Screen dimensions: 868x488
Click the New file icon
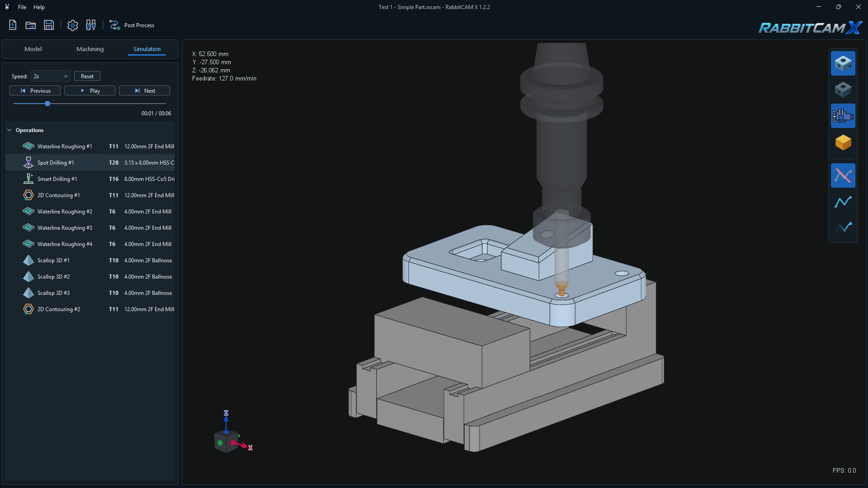pos(13,25)
